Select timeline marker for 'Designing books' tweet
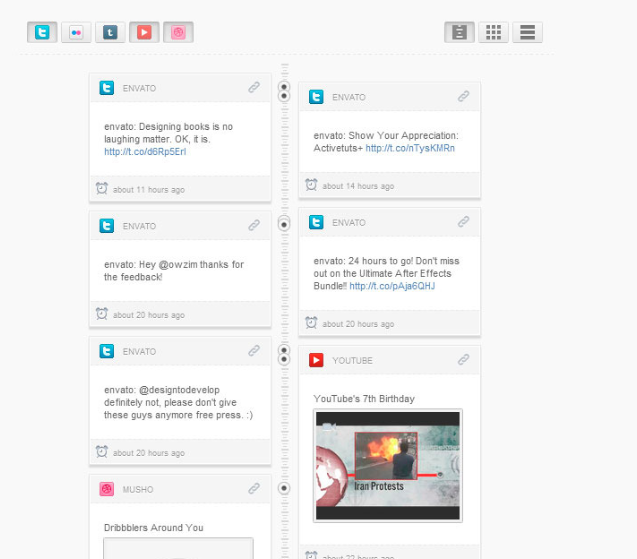The height and width of the screenshot is (559, 637). coord(284,87)
